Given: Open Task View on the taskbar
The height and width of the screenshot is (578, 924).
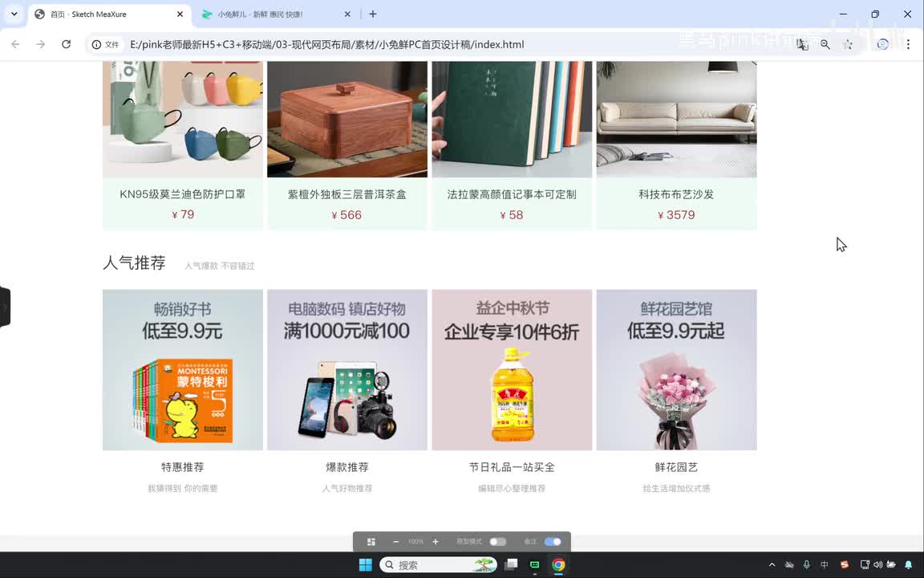Looking at the screenshot, I should point(512,565).
